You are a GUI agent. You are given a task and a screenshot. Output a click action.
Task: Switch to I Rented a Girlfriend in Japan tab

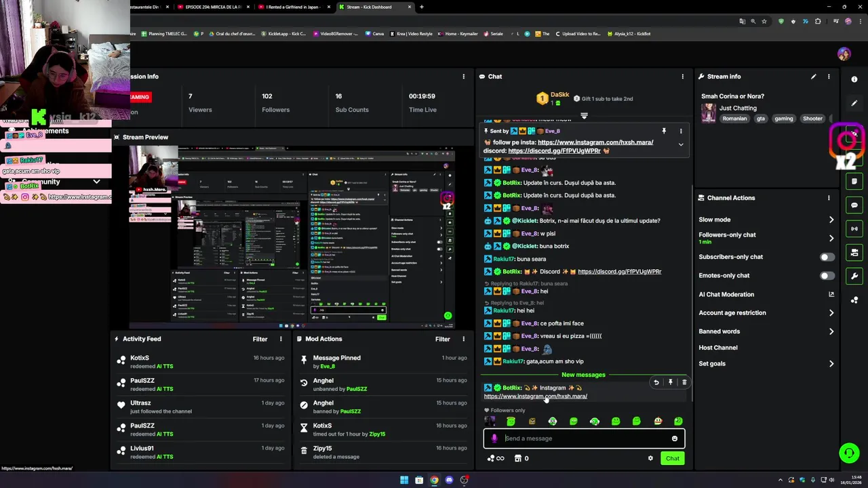[x=293, y=7]
